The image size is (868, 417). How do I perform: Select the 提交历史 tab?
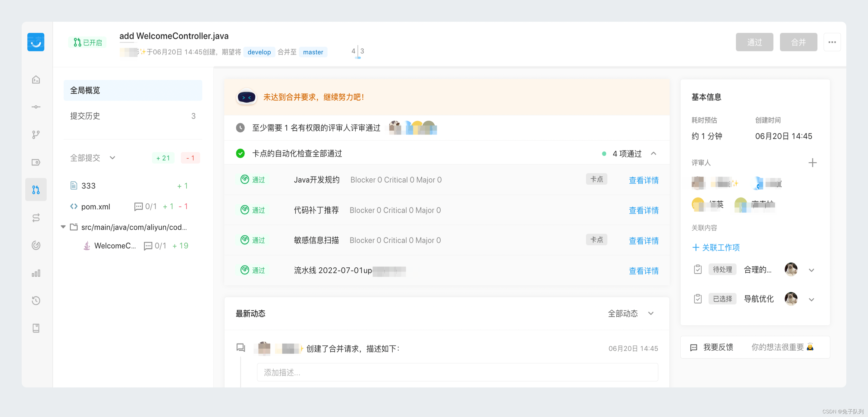[133, 116]
